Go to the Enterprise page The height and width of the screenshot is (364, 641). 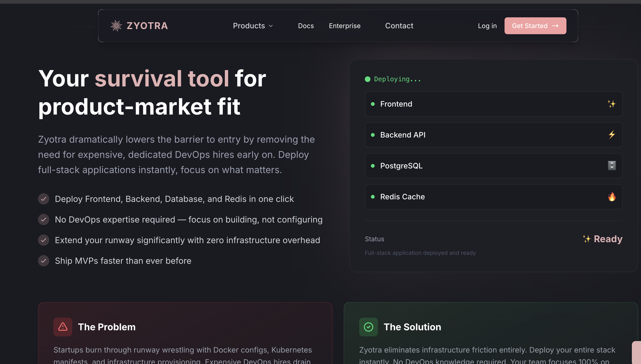(x=344, y=26)
